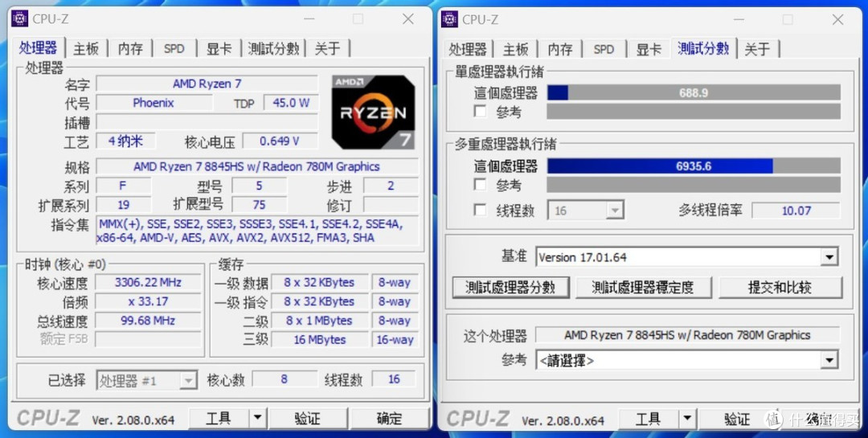Click the multi-thread score bar 6935.6
This screenshot has height=438, width=868.
694,166
